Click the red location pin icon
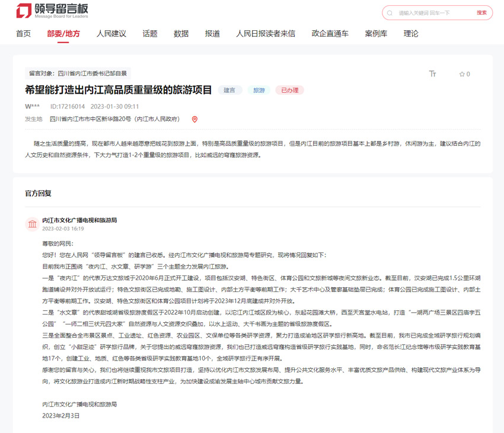 [194, 119]
